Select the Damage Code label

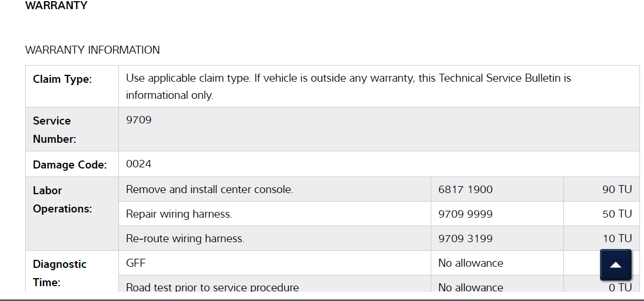coord(70,165)
